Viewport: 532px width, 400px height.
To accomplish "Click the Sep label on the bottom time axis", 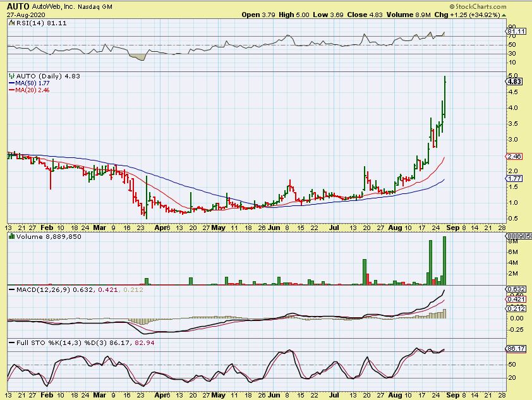I will pyautogui.click(x=452, y=395).
